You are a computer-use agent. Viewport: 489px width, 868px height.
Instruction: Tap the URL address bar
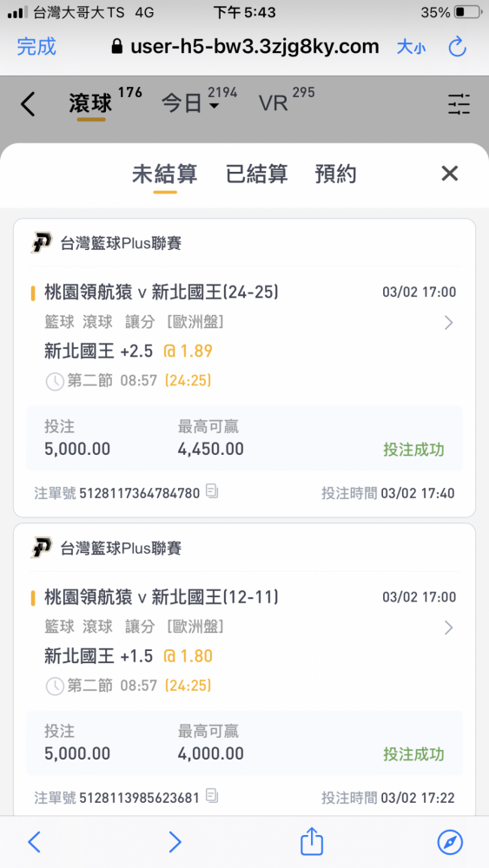(245, 47)
